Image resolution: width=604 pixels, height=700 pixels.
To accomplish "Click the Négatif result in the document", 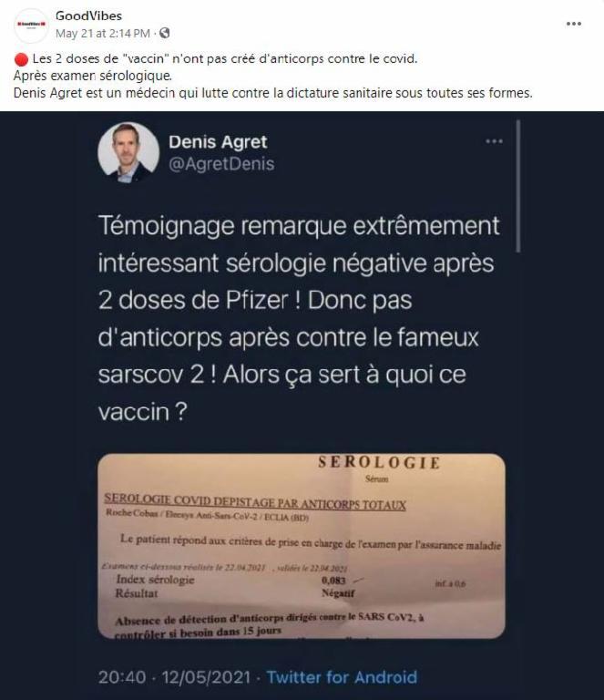I will (338, 593).
